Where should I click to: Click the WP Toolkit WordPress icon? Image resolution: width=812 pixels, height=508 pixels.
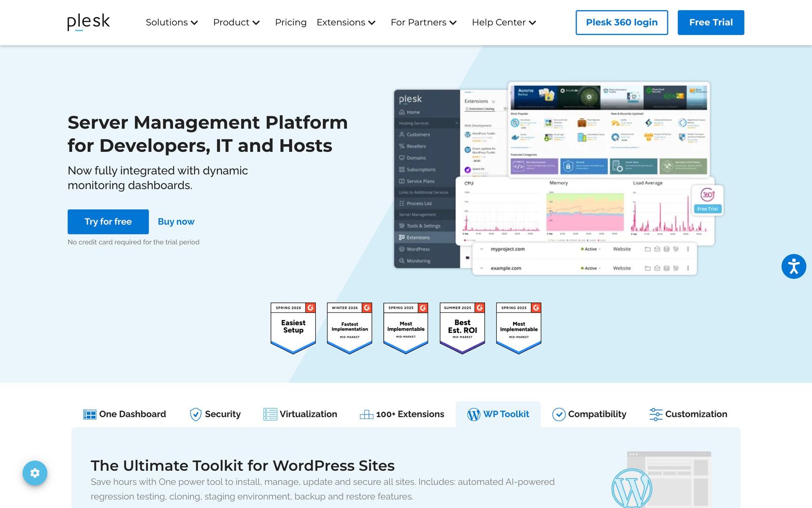pyautogui.click(x=473, y=415)
